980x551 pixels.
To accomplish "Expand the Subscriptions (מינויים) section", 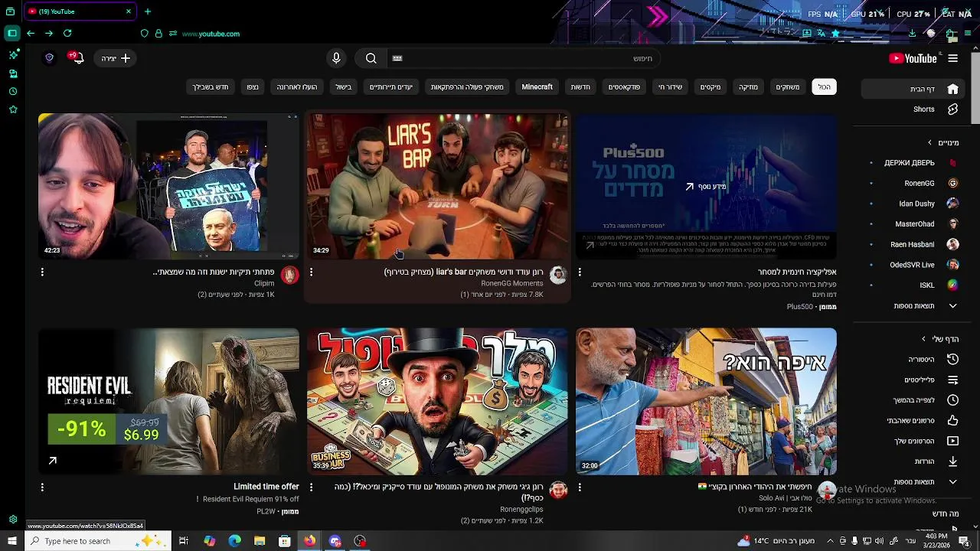I will pyautogui.click(x=943, y=142).
